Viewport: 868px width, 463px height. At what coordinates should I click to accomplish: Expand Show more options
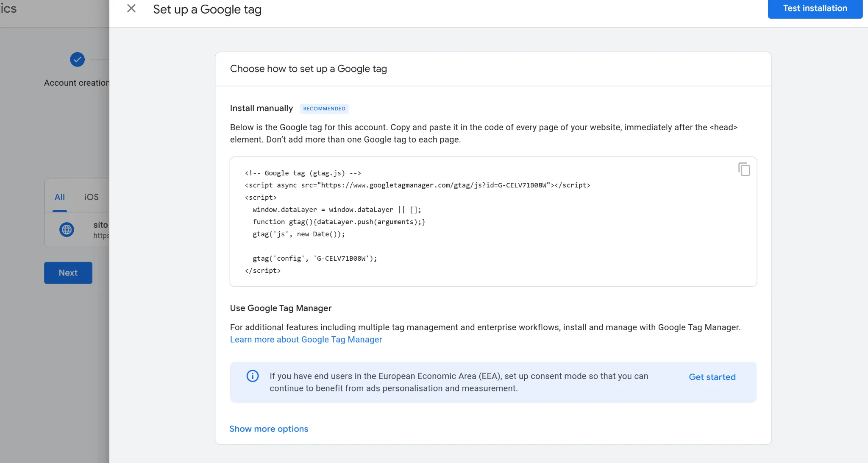pyautogui.click(x=269, y=429)
